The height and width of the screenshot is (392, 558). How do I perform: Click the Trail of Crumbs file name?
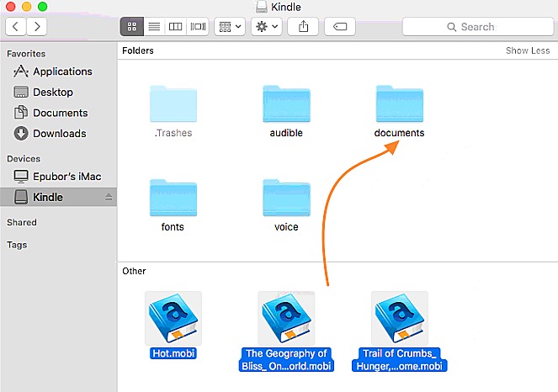pos(400,360)
